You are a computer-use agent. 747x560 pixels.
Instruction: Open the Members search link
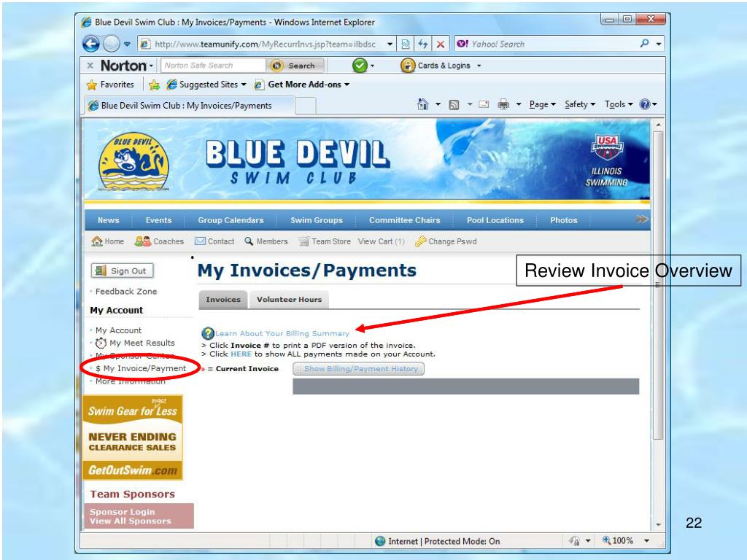coord(266,241)
